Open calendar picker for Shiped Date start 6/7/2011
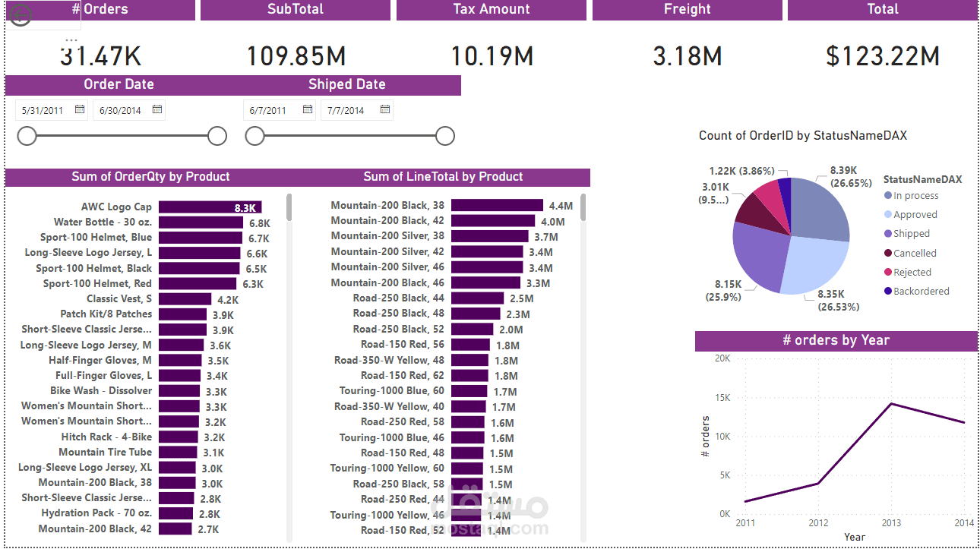The image size is (980, 549). point(307,109)
